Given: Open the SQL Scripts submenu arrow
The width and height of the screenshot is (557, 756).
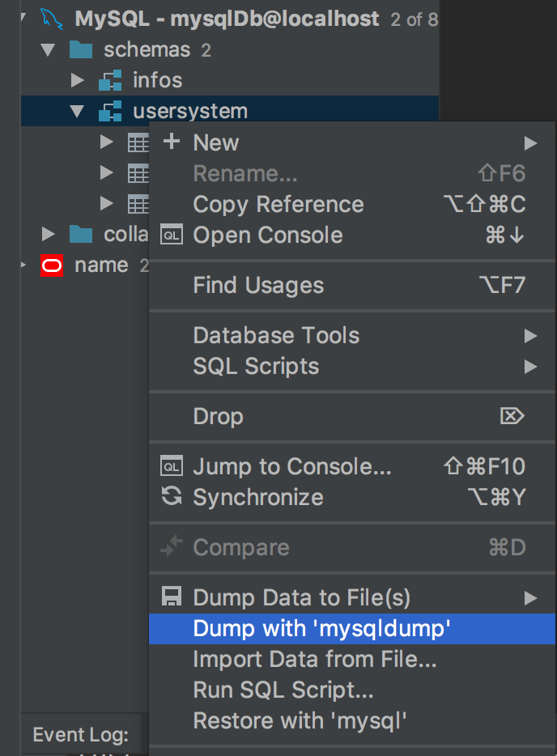Looking at the screenshot, I should pyautogui.click(x=530, y=367).
